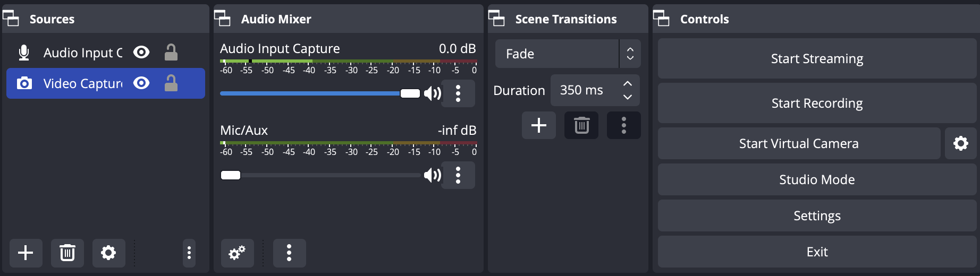The width and height of the screenshot is (980, 276).
Task: Open Mic/Aux three-dot options menu
Action: pyautogui.click(x=458, y=175)
